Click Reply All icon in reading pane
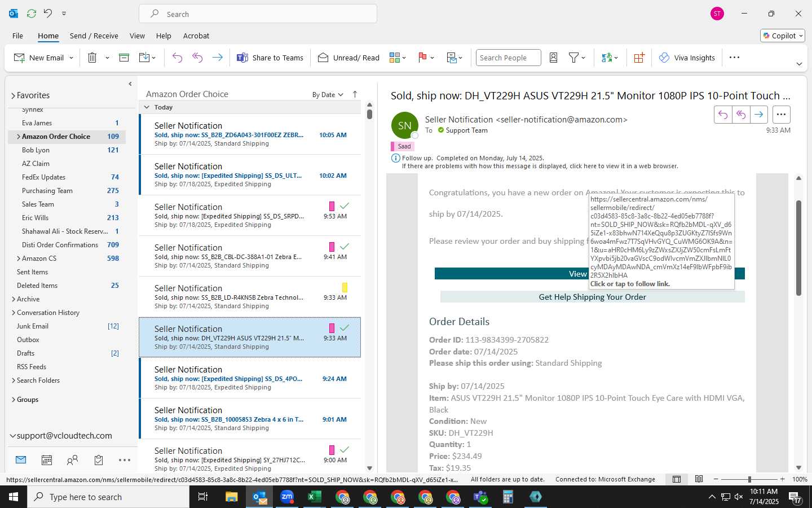Viewport: 812px width, 508px height. pyautogui.click(x=741, y=115)
